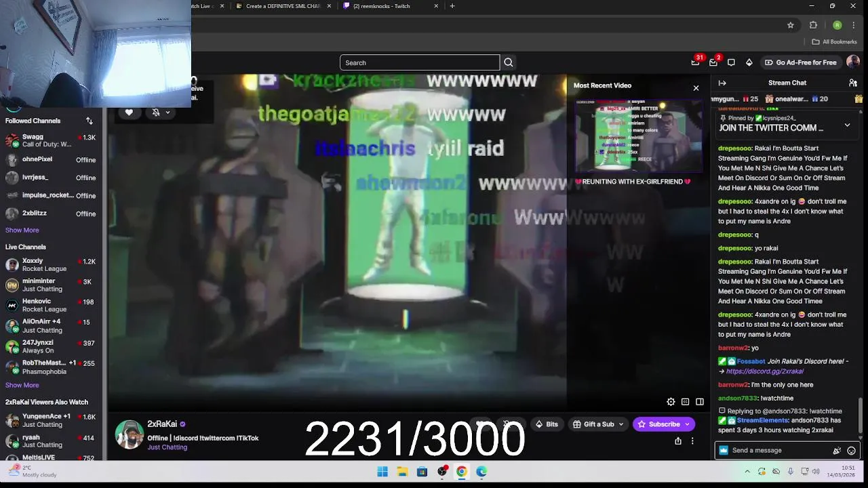Open Microsoft Edge in taskbar
The height and width of the screenshot is (488, 868).
click(481, 472)
